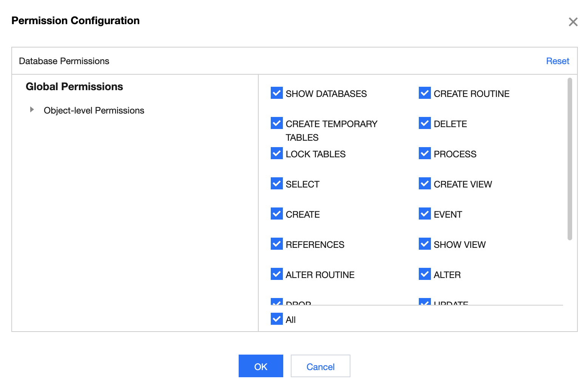Image resolution: width=588 pixels, height=381 pixels.
Task: Toggle the CREATE VIEW checkbox
Action: click(x=425, y=183)
